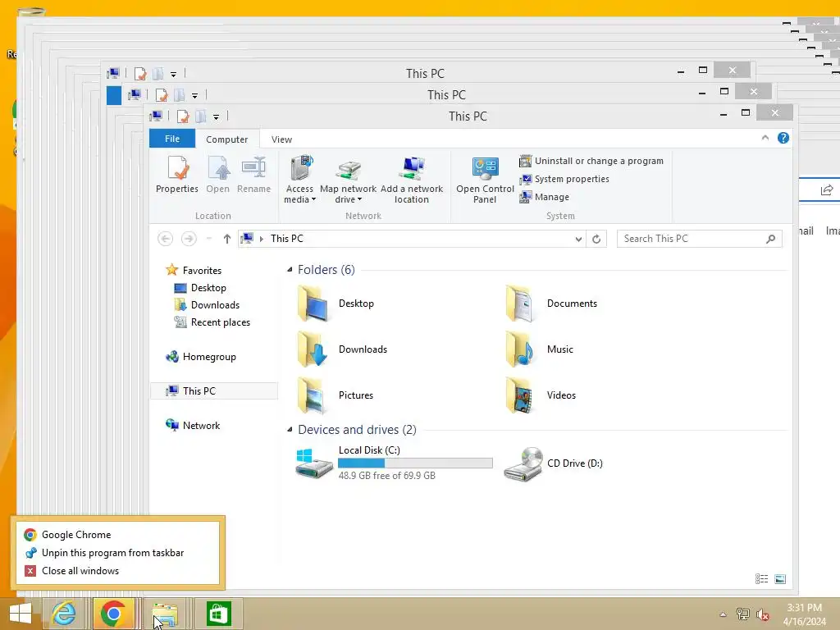This screenshot has width=840, height=630.
Task: Collapse the Folders (6) group
Action: click(290, 269)
